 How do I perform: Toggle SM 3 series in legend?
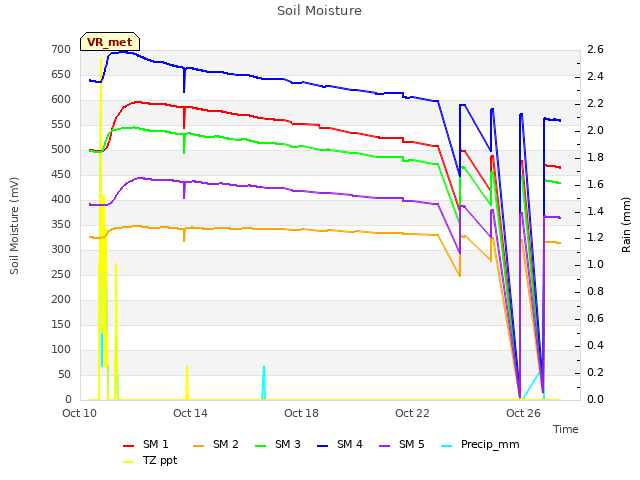click(278, 444)
